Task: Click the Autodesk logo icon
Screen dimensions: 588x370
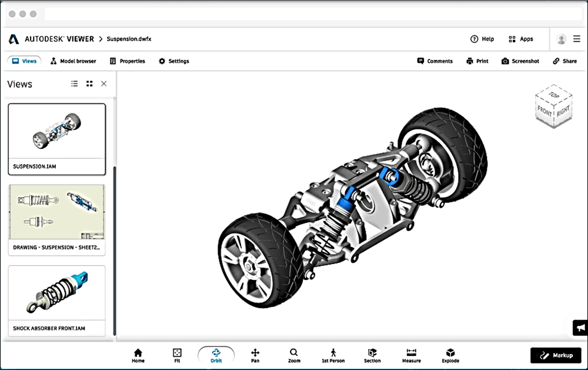Action: click(x=14, y=39)
